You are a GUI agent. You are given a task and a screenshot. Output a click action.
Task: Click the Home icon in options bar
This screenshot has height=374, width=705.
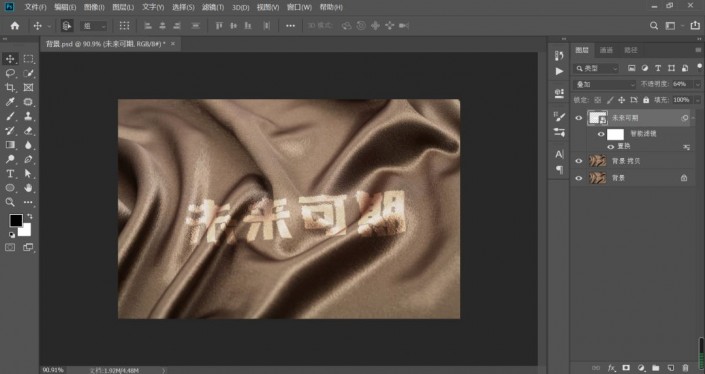[15, 26]
